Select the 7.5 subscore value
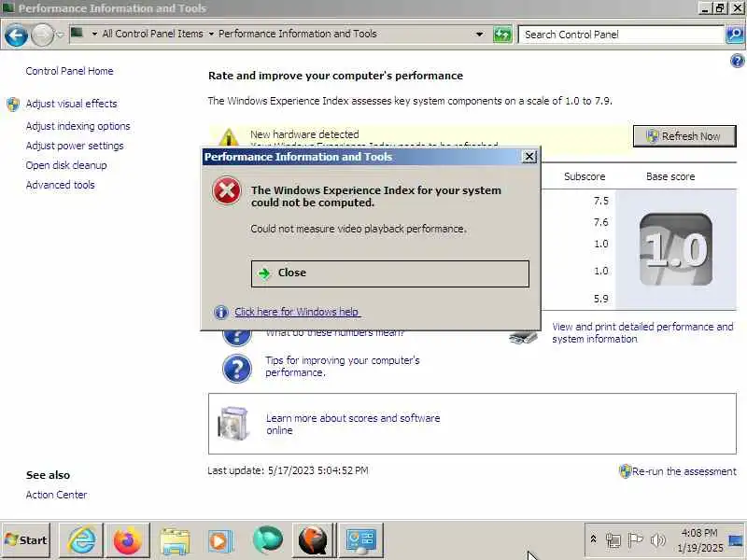The height and width of the screenshot is (560, 747). tap(600, 201)
